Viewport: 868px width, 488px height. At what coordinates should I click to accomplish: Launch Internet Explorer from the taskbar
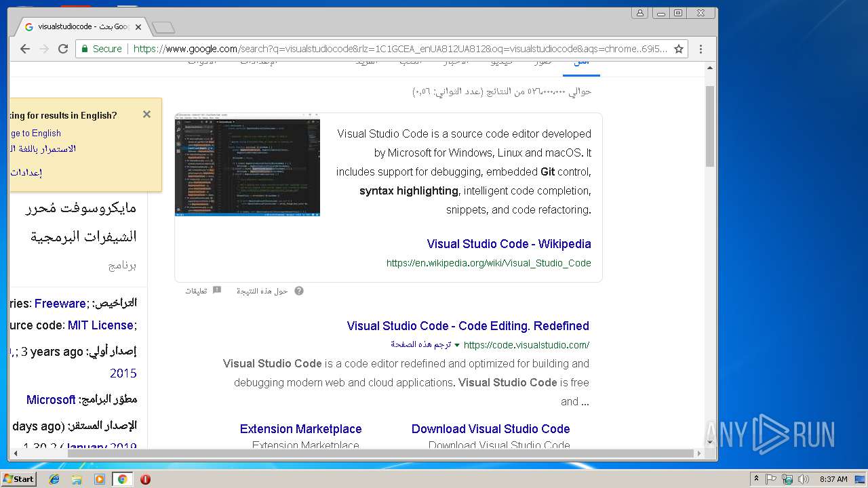click(54, 479)
